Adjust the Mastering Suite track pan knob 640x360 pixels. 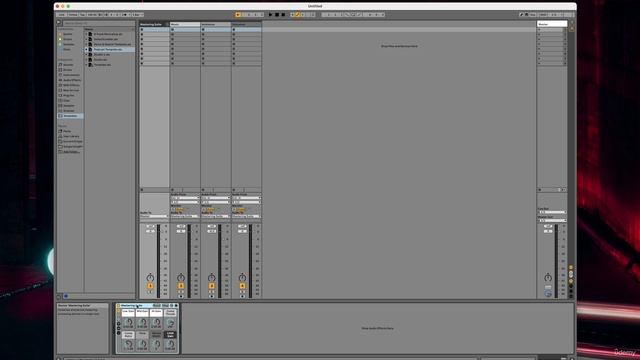(x=150, y=278)
